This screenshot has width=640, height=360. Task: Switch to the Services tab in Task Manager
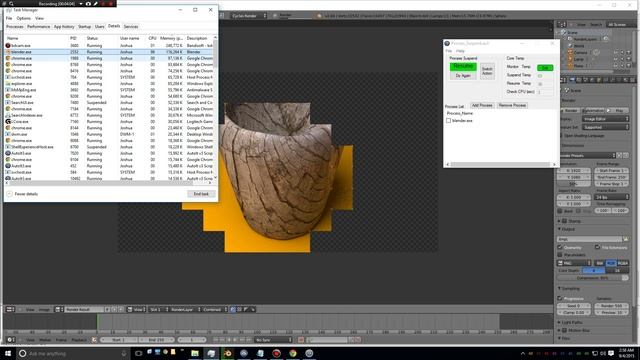pyautogui.click(x=131, y=27)
